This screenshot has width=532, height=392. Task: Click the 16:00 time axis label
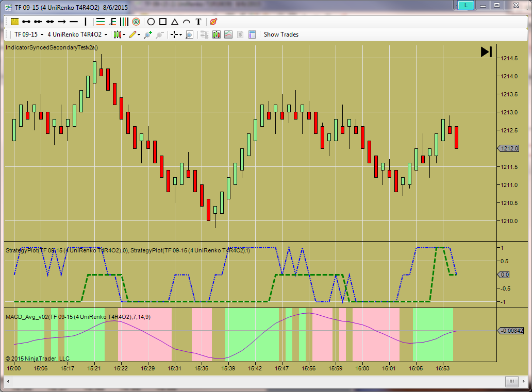[362, 368]
